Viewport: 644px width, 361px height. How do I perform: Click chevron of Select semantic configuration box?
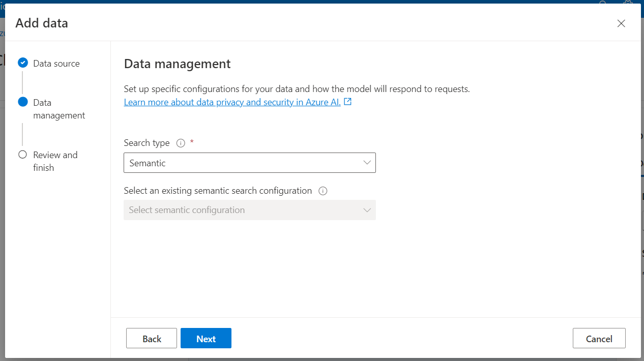367,210
